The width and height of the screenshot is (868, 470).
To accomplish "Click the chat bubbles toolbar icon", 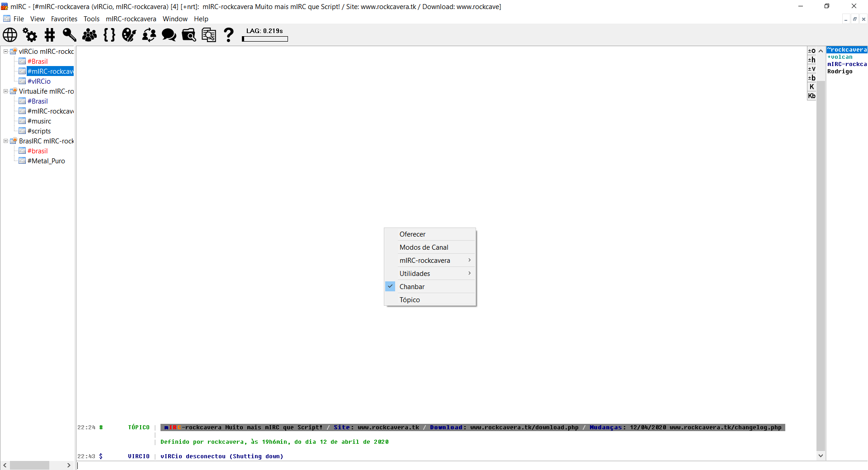I will (169, 35).
